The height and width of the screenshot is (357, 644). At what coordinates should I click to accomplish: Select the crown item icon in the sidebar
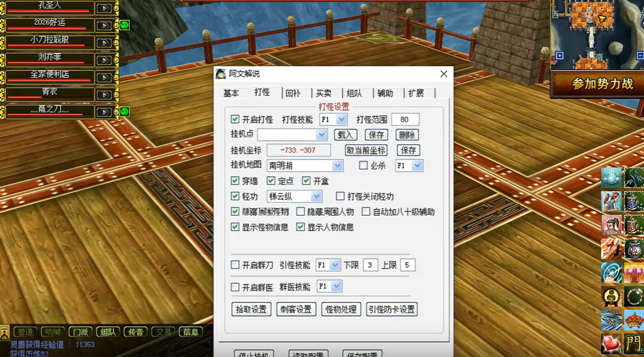point(633,320)
